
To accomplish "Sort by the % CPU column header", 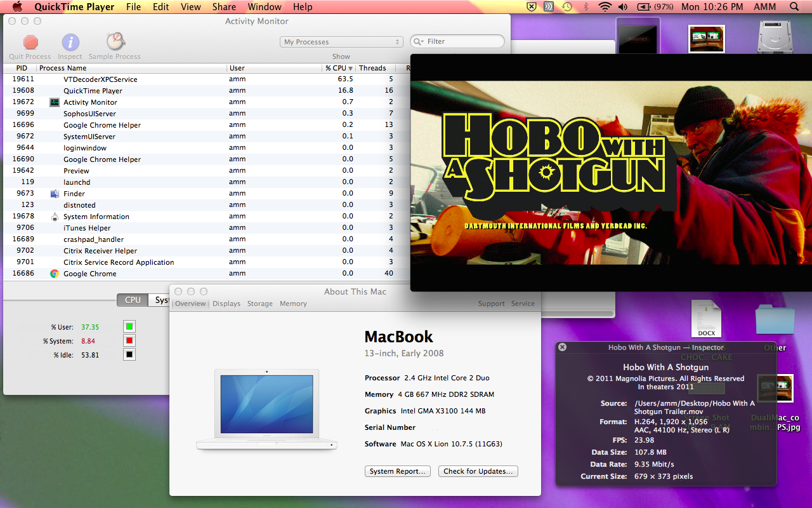I will tap(338, 68).
